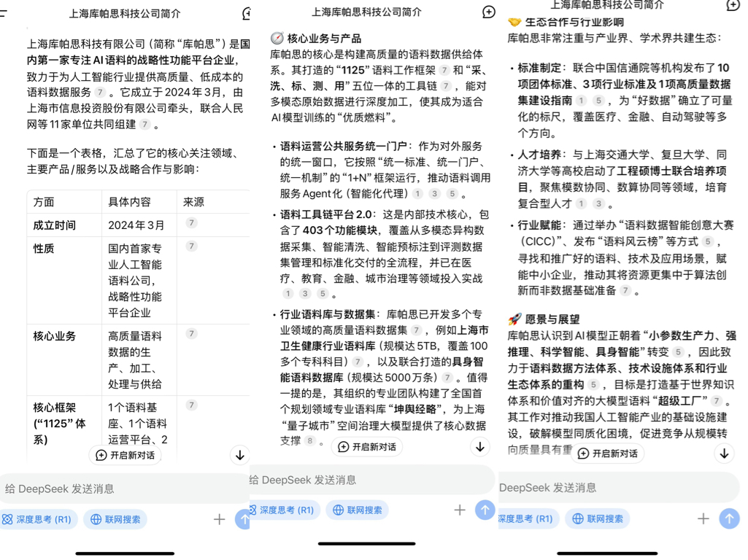Open citation 1 following 领域投入实战
This screenshot has width=748, height=560.
[x=288, y=294]
